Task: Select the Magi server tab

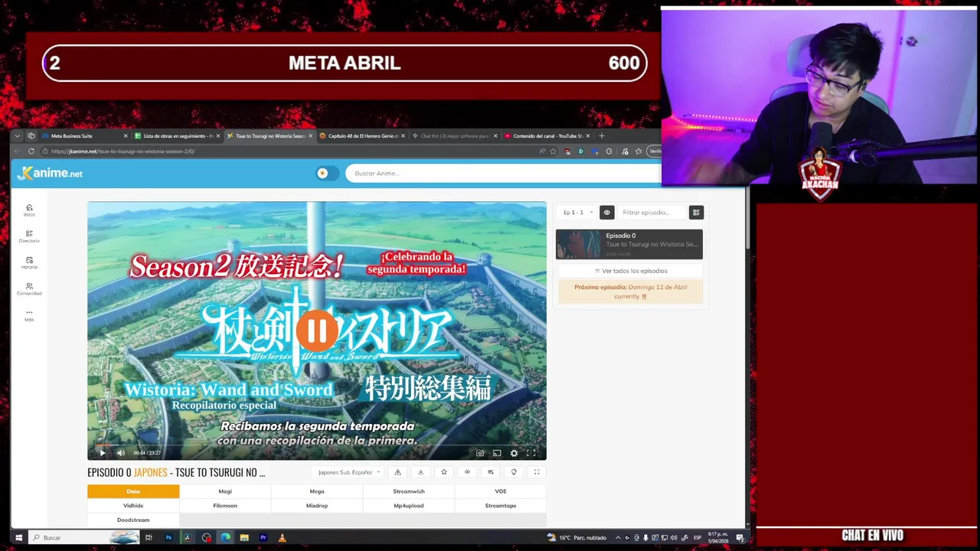Action: coord(225,491)
